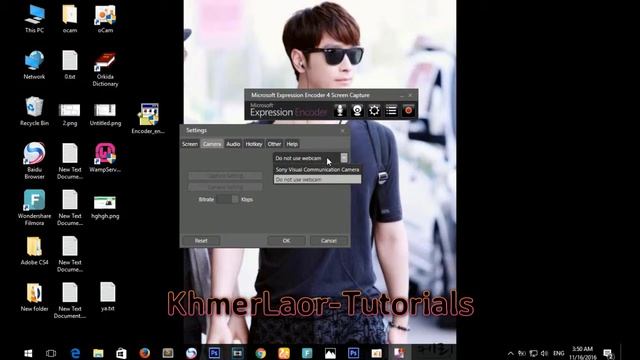Open the Audio tab in Settings

coord(233,144)
